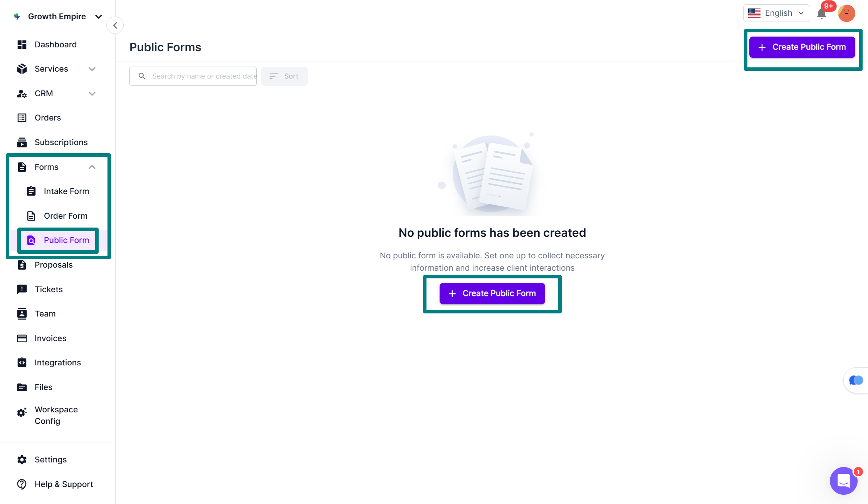The image size is (868, 504).
Task: Collapse sidebar using the left arrow button
Action: point(115,25)
